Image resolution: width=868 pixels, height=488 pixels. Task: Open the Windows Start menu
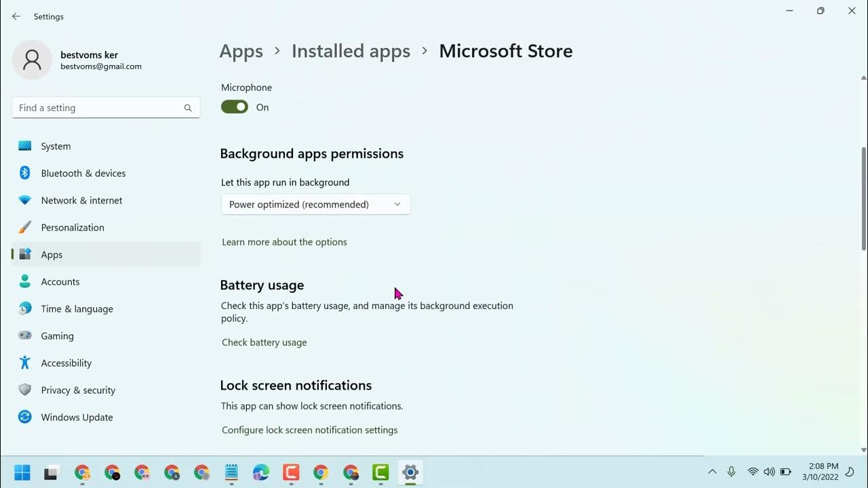[22, 472]
